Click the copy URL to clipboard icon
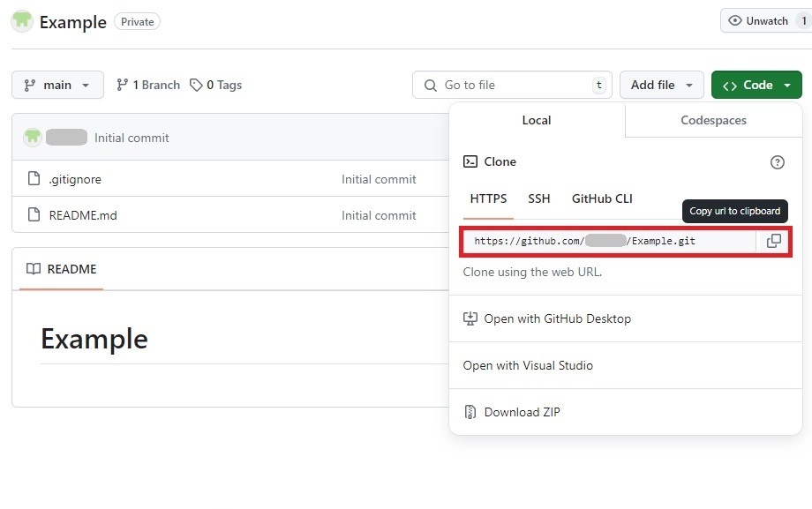812x509 pixels. 773,241
